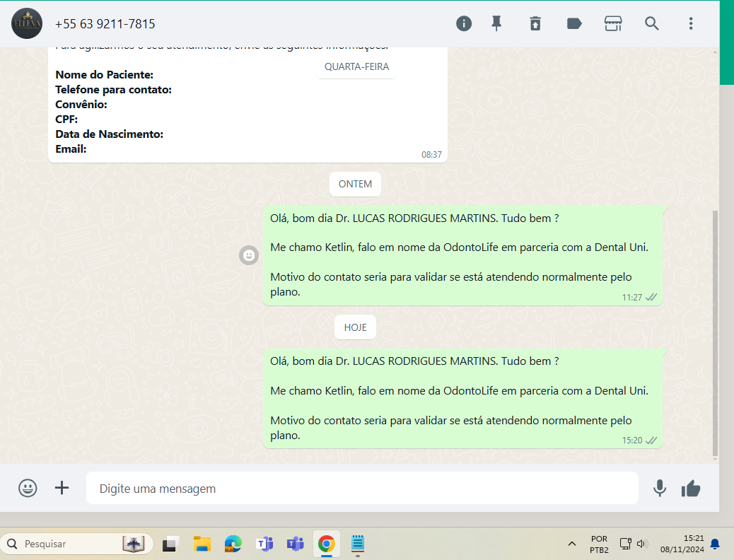Click the 15:20 message timestamp

click(x=631, y=440)
